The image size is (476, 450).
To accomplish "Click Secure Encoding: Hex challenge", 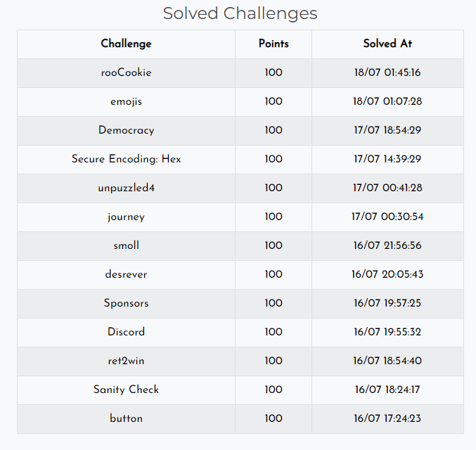I will [126, 159].
